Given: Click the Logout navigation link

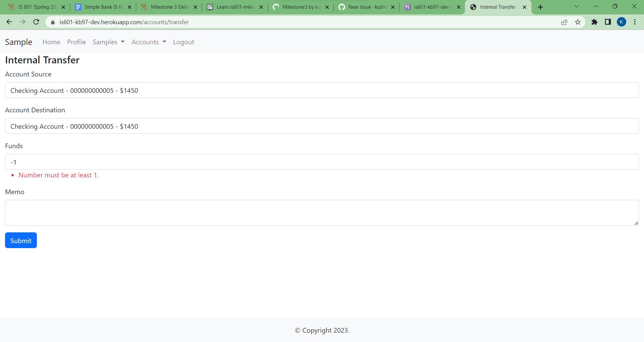Looking at the screenshot, I should 183,42.
